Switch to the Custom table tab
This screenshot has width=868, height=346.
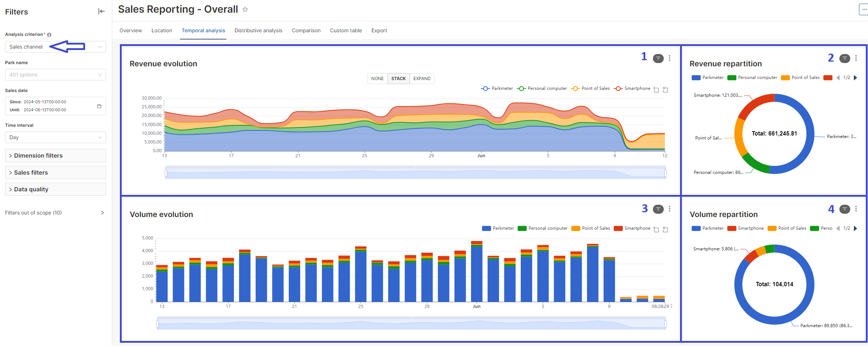pos(346,30)
